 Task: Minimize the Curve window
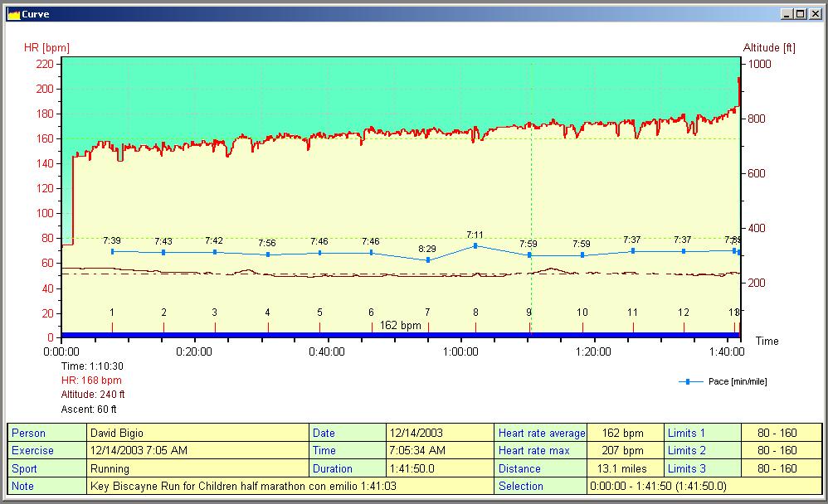pos(787,13)
